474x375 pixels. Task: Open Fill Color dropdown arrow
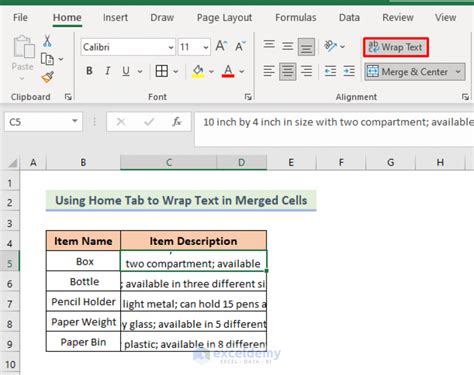[x=211, y=71]
